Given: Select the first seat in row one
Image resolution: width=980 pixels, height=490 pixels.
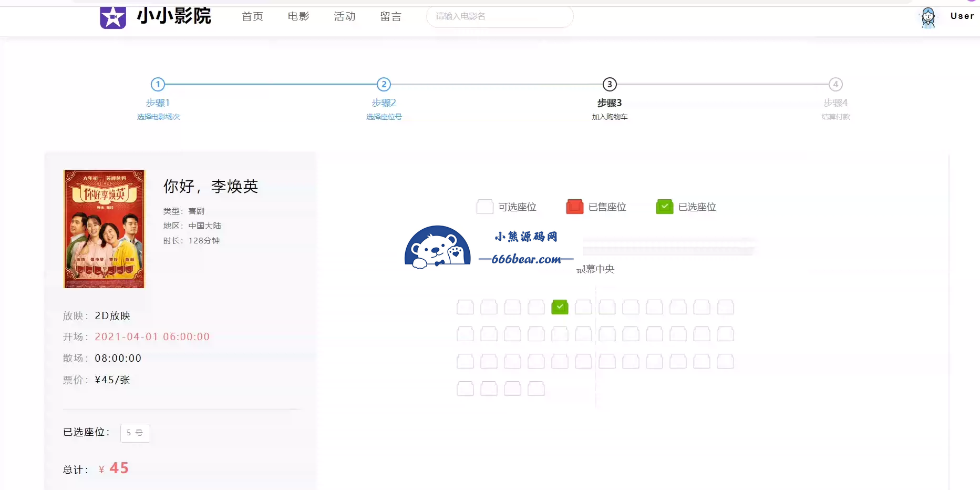Looking at the screenshot, I should click(465, 307).
